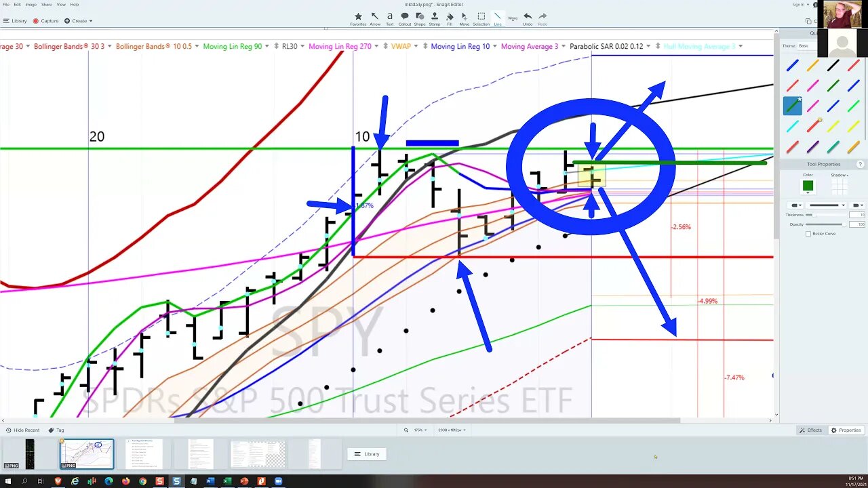868x488 pixels.
Task: Click the canvas horizontal scrollbar
Action: [427, 420]
